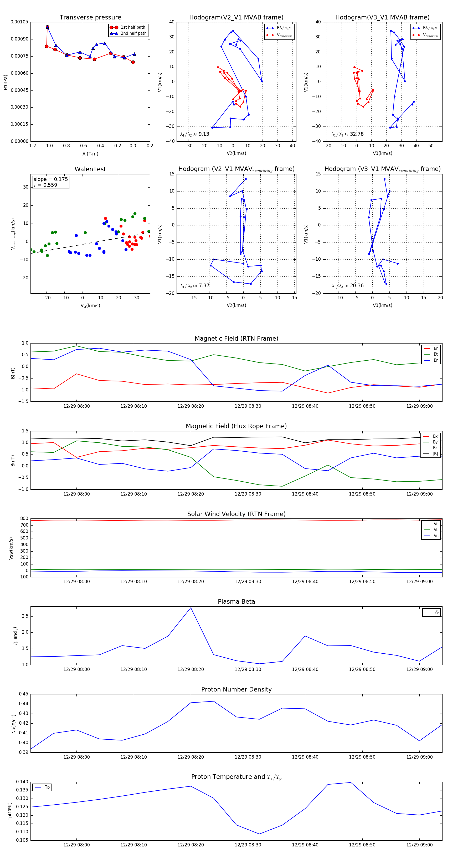Click the "Magnetic Field (RTN Frame)" title
This screenshot has width=473, height=868.
point(236,339)
